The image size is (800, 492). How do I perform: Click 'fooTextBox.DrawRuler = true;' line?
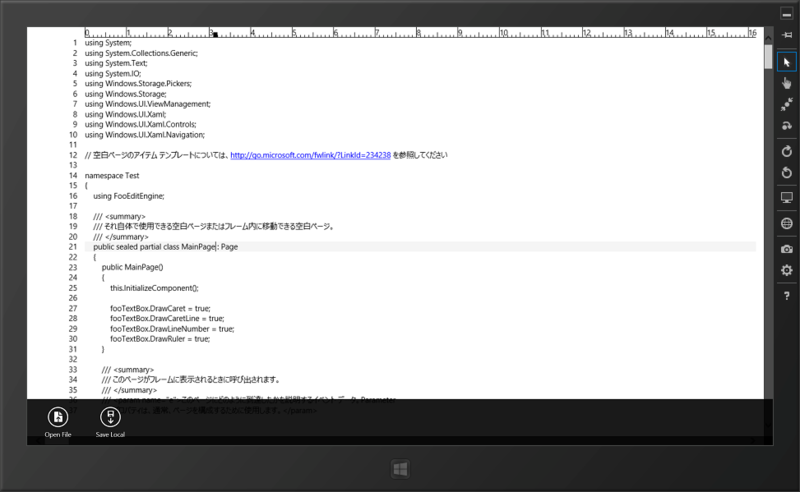coord(160,339)
